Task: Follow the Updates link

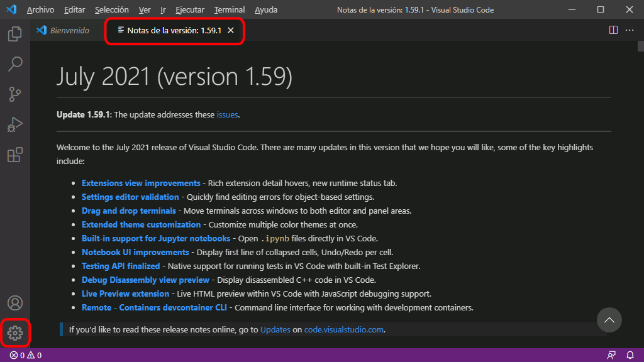Action: click(x=275, y=329)
